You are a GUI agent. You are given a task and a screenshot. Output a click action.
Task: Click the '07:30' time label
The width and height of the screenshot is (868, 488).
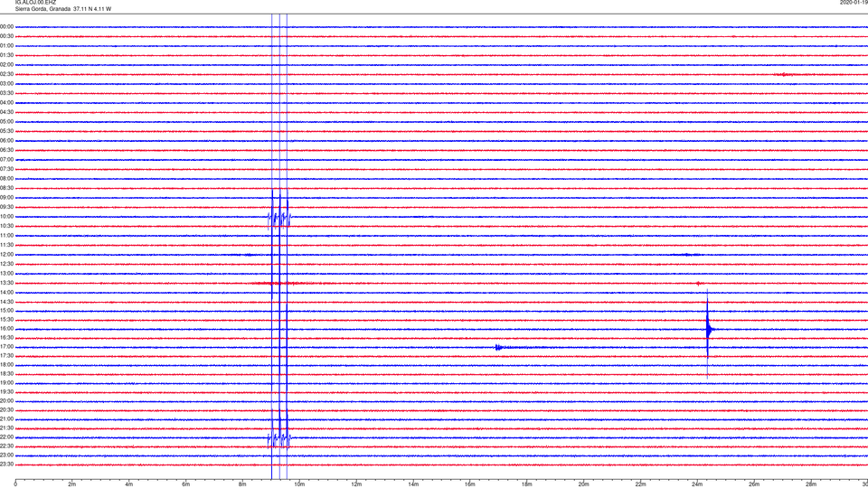pos(6,169)
